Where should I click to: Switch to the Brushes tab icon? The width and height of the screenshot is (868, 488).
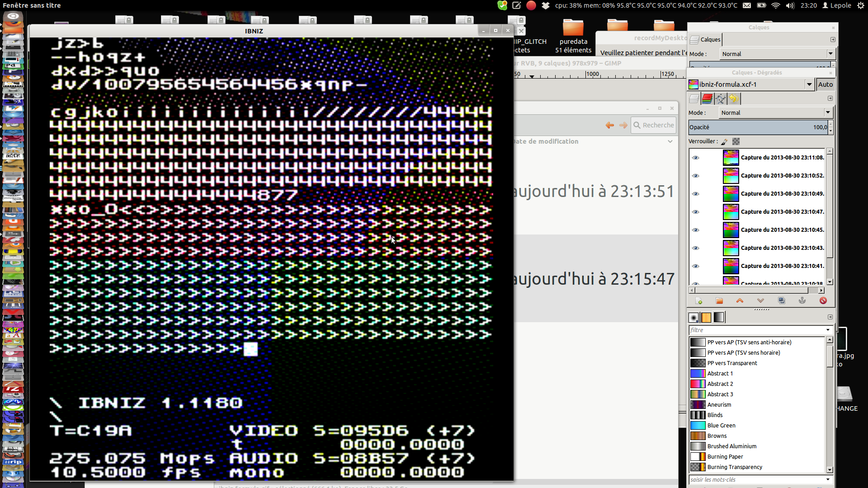click(x=693, y=317)
